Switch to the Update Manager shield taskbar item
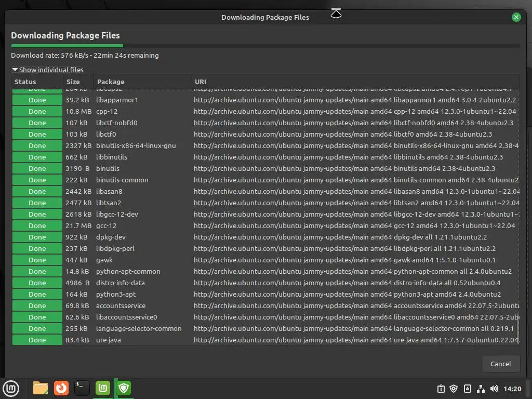Screen dimensions: 532x399 124,388
